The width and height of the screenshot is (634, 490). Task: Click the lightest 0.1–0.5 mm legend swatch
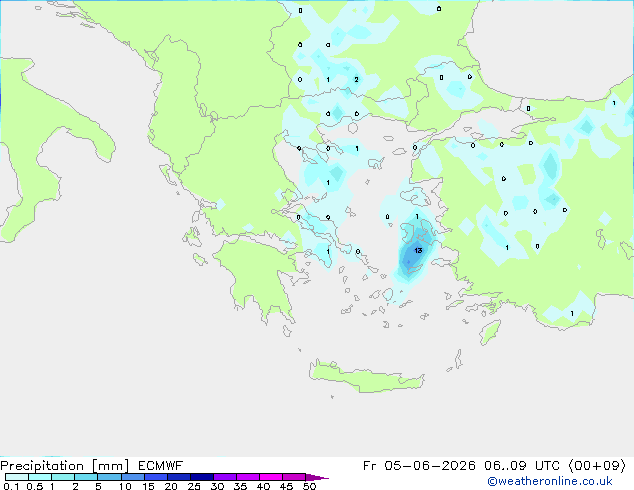coord(17,477)
